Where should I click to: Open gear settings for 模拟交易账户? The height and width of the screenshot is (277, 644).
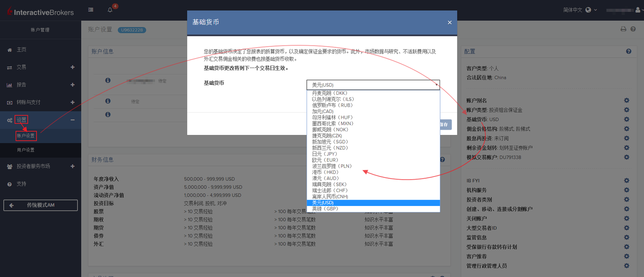(627, 157)
